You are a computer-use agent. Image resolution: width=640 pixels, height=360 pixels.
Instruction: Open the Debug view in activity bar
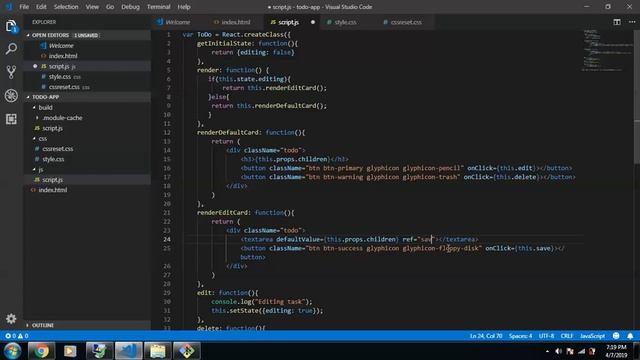[11, 96]
